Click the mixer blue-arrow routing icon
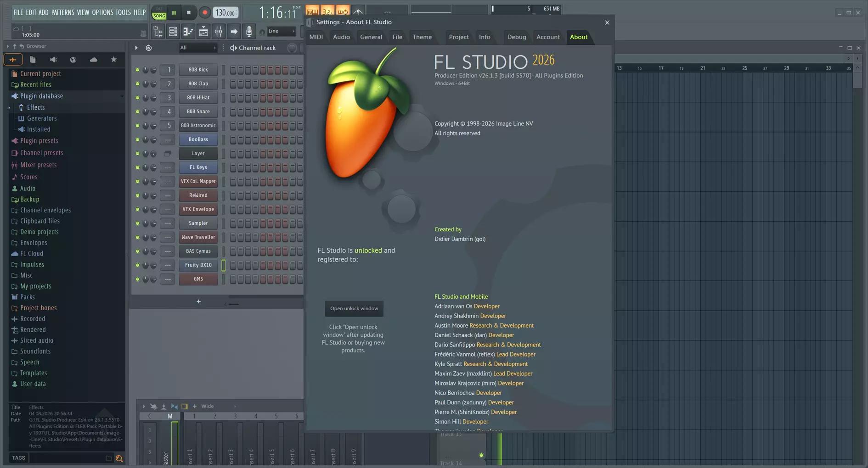This screenshot has width=868, height=468. [174, 406]
